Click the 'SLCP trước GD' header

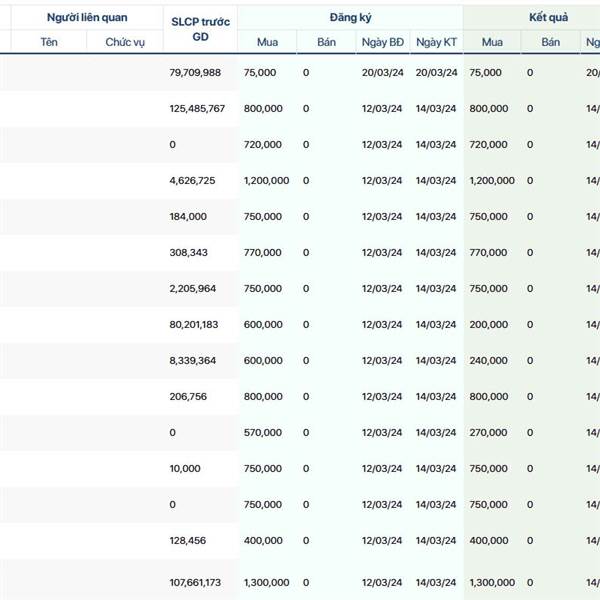coord(201,29)
